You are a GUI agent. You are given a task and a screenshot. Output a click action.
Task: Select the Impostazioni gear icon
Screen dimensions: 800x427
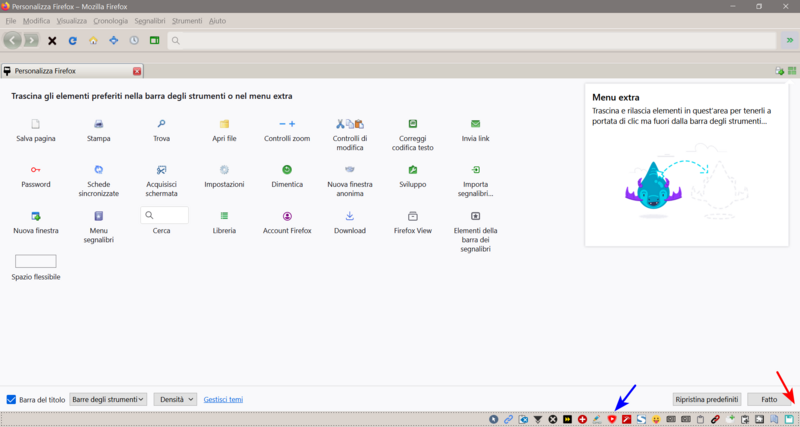tap(224, 169)
